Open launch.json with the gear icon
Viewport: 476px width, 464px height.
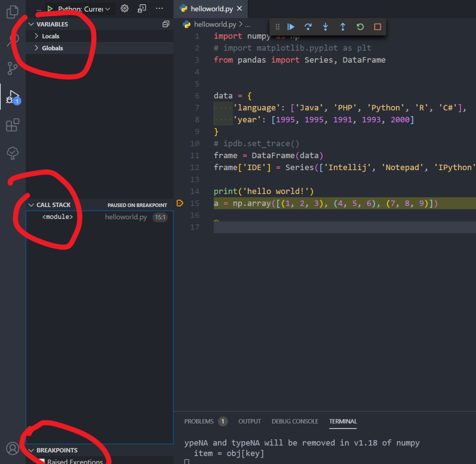pyautogui.click(x=125, y=8)
